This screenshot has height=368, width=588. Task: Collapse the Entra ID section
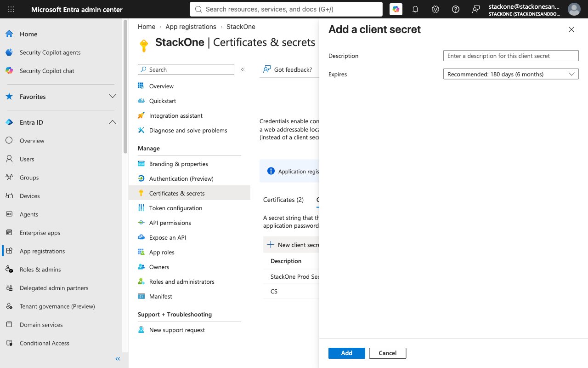pos(112,122)
